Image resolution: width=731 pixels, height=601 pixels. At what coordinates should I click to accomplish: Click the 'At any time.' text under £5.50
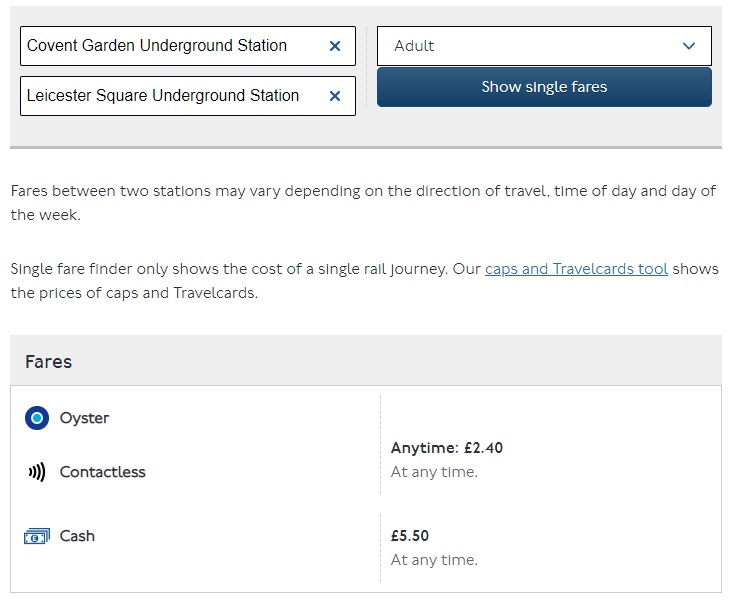[434, 560]
